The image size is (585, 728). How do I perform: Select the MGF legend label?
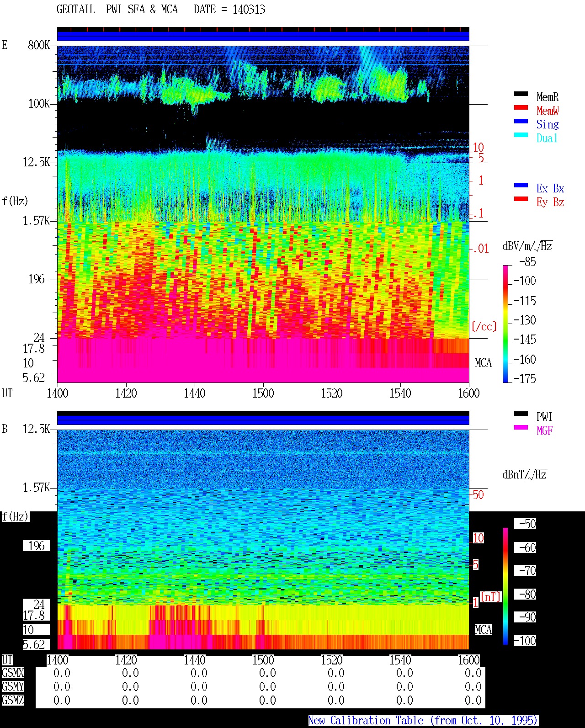coord(545,430)
